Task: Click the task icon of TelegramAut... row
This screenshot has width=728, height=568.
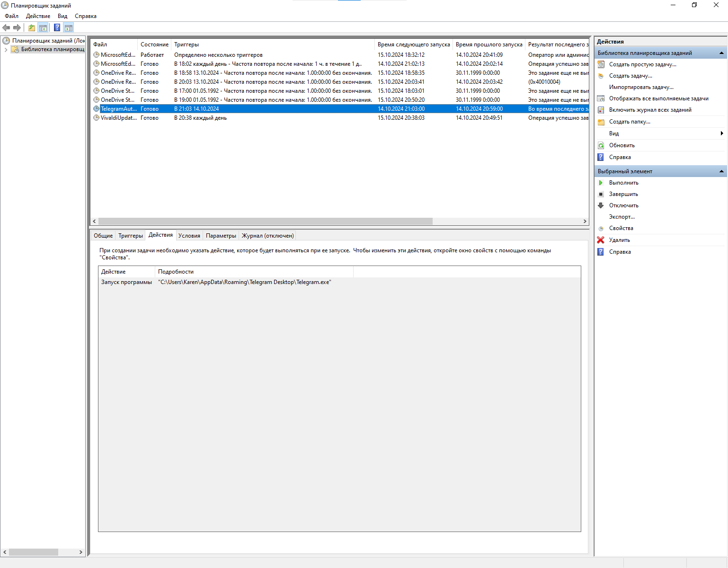Action: click(97, 109)
